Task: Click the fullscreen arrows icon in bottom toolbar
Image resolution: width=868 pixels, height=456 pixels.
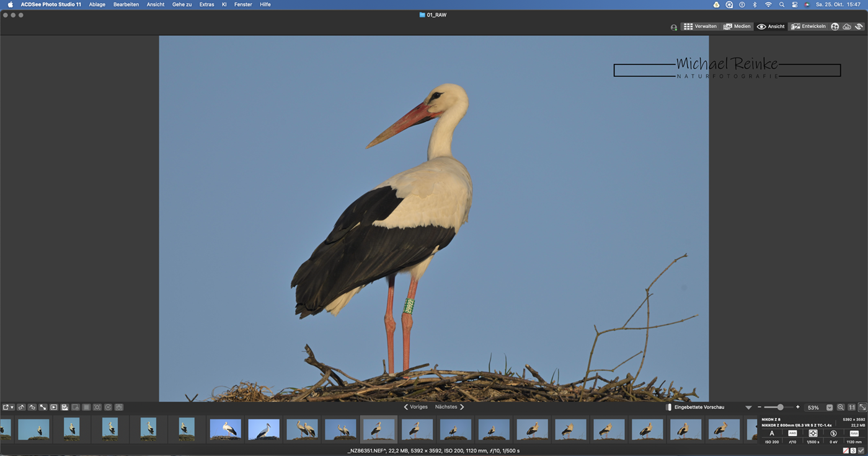Action: click(43, 407)
